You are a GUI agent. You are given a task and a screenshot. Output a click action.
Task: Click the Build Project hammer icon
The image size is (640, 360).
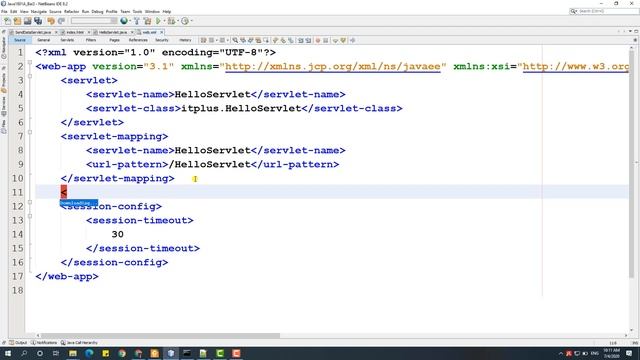pos(137,21)
